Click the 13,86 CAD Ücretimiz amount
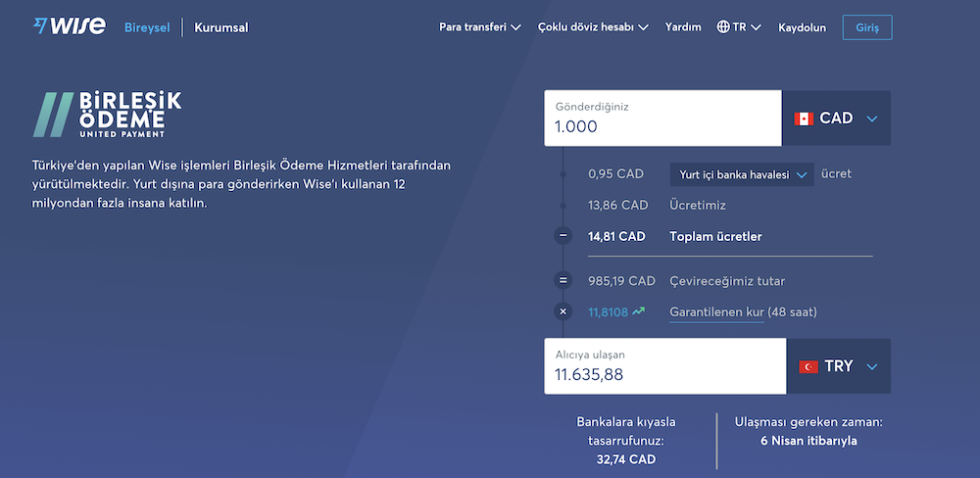The height and width of the screenshot is (478, 980). pyautogui.click(x=618, y=205)
